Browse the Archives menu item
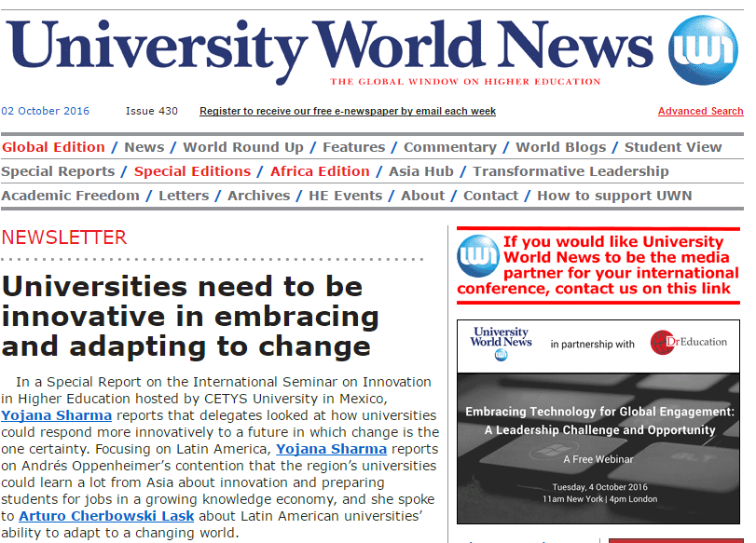 point(259,196)
